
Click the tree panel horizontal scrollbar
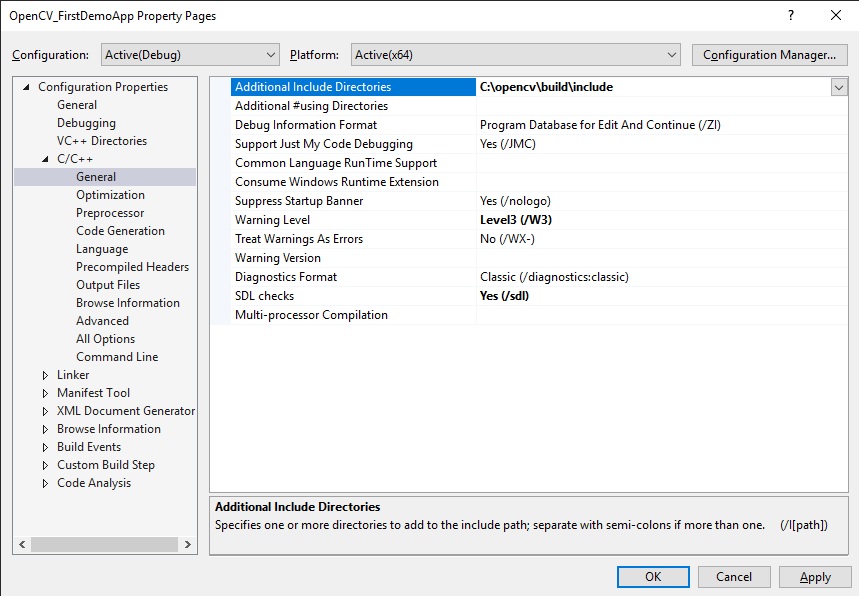(105, 544)
